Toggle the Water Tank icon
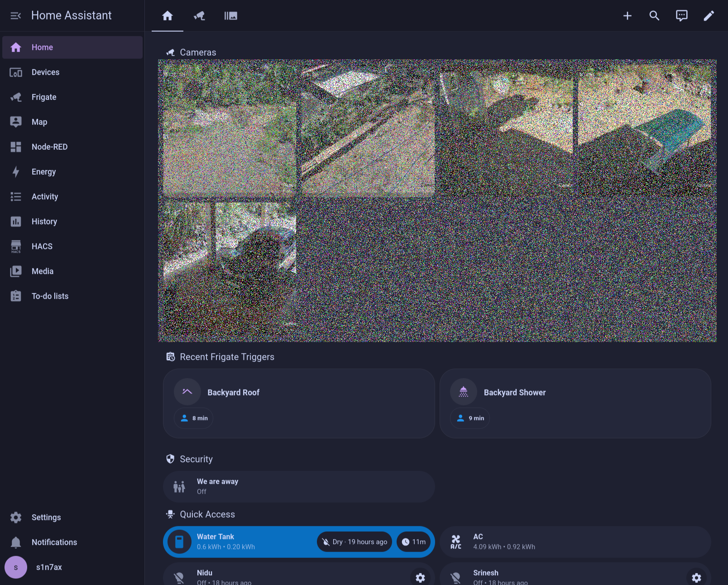Screen dimensions: 728x585 coord(179,542)
